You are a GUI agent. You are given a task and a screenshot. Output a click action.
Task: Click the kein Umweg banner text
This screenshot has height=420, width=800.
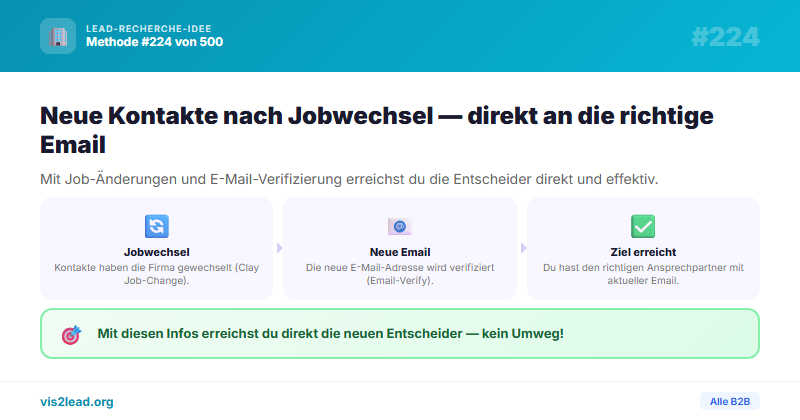pos(331,334)
